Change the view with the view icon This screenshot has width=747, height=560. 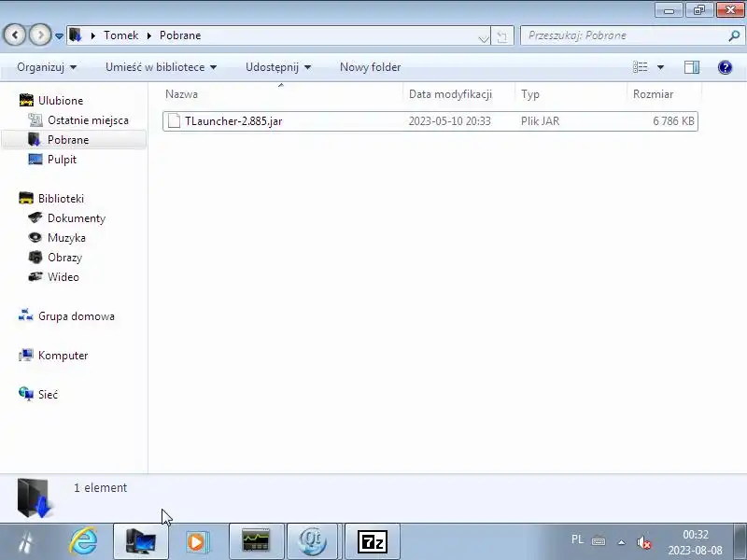[641, 67]
